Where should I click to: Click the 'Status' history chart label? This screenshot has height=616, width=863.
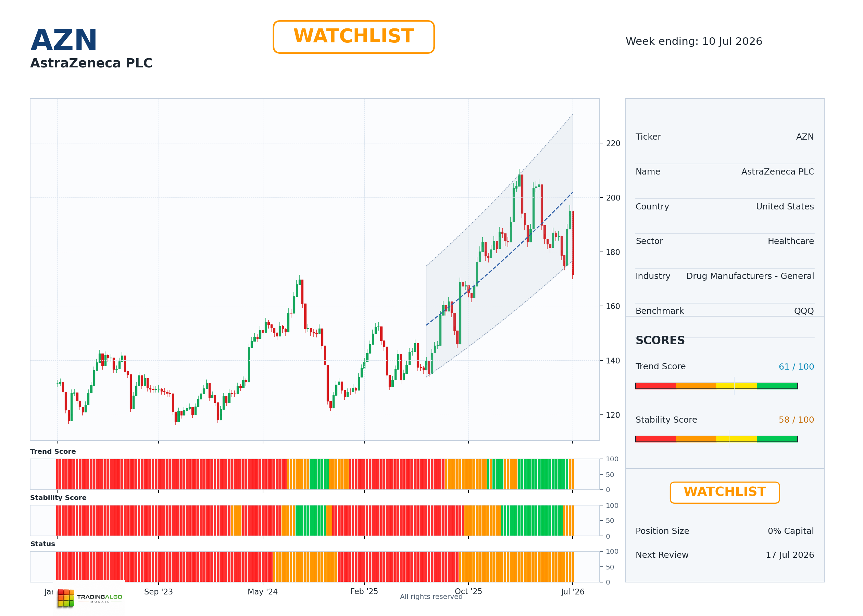(42, 544)
